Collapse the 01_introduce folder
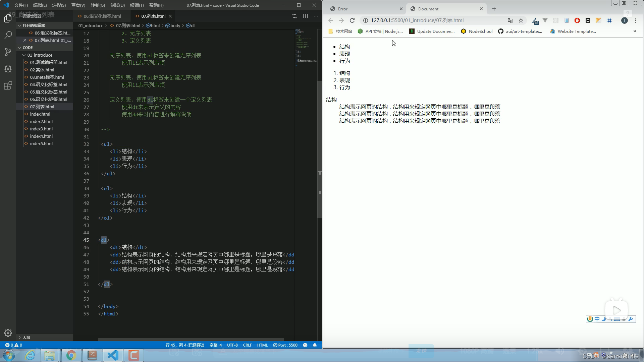Screen dimensions: 644x362 click(x=45, y=55)
